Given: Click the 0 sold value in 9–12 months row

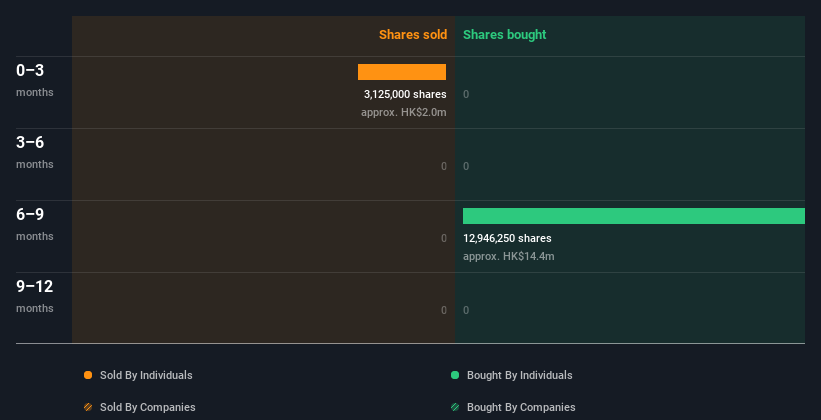Looking at the screenshot, I should click(x=443, y=311).
